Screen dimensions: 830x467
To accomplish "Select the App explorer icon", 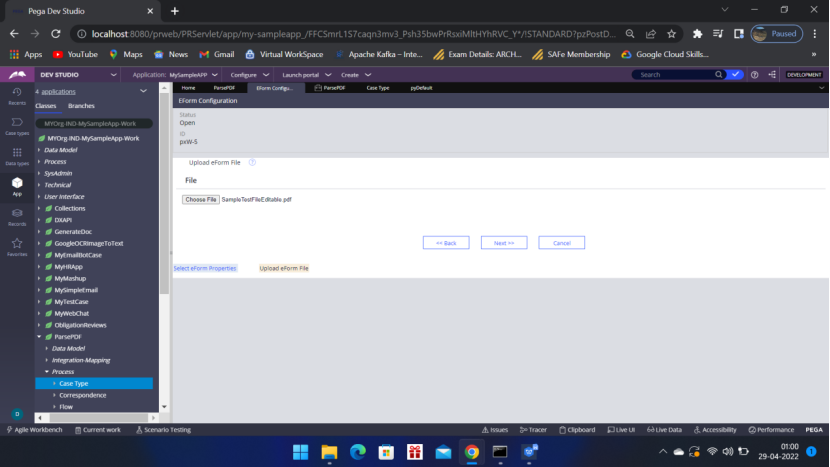I will (17, 187).
